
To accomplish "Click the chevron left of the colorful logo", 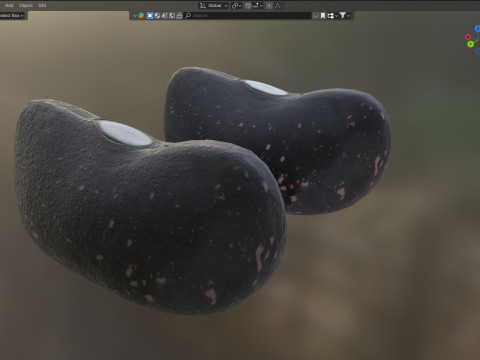I will click(x=135, y=16).
